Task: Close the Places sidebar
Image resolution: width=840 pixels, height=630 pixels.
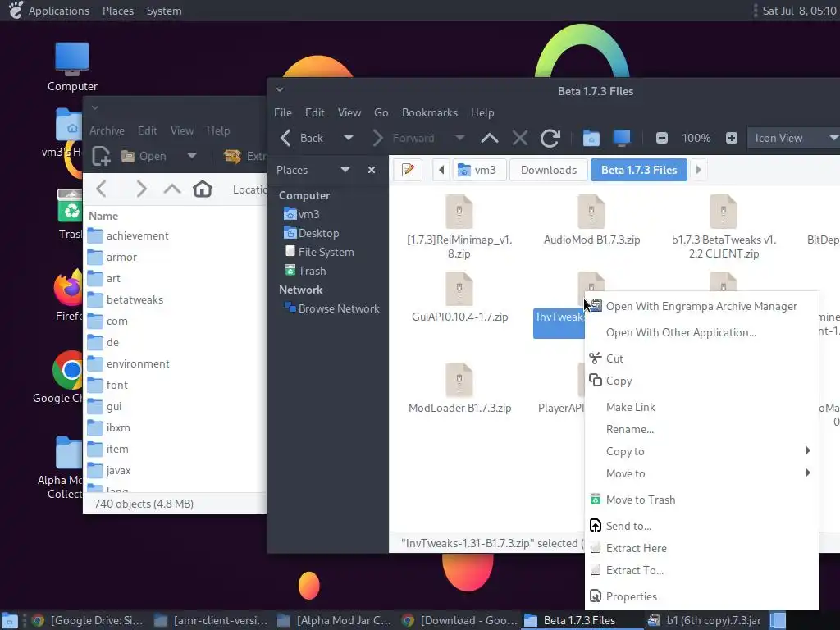Action: pyautogui.click(x=372, y=170)
